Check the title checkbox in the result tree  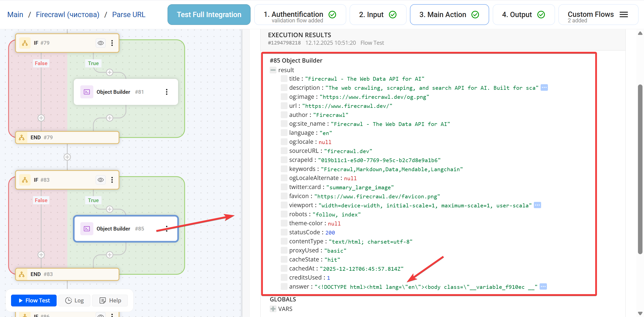click(x=284, y=78)
